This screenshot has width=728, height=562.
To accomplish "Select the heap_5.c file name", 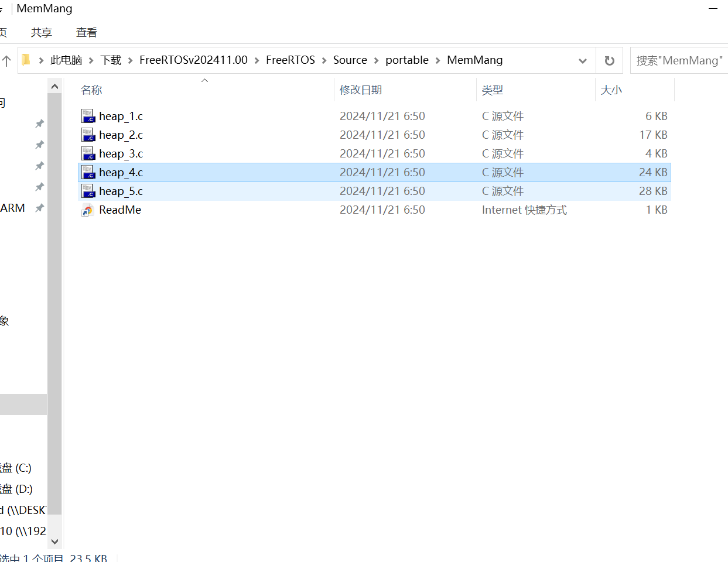I will click(x=121, y=191).
